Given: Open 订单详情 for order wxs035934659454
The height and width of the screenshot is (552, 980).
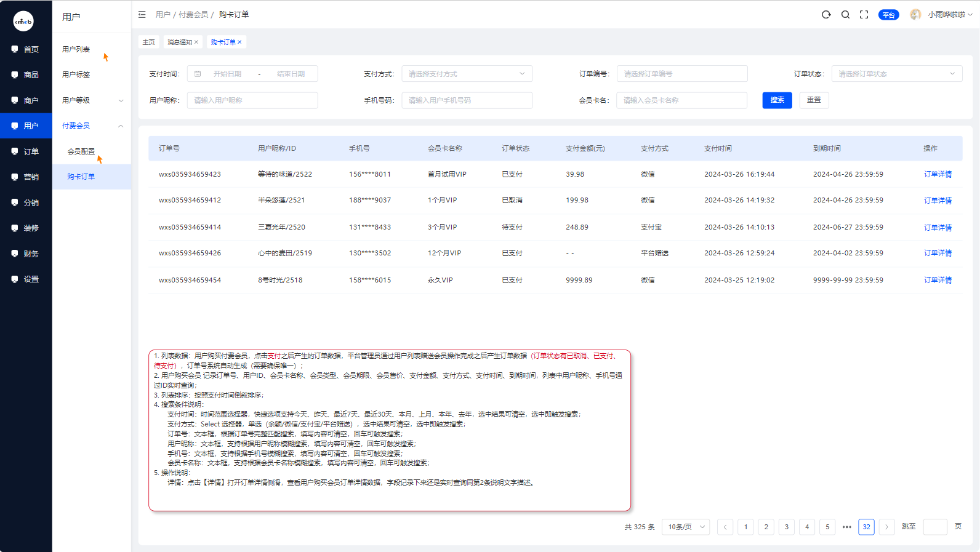Looking at the screenshot, I should [938, 280].
